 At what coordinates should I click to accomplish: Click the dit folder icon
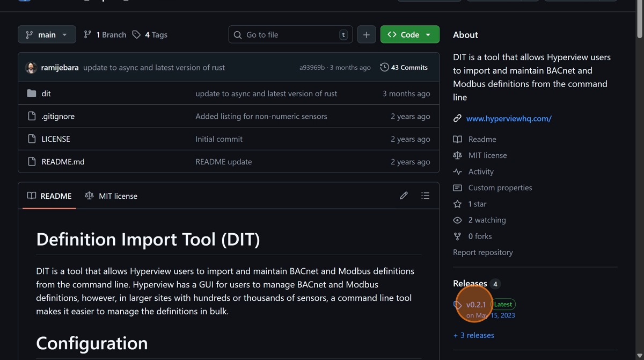[x=32, y=93]
